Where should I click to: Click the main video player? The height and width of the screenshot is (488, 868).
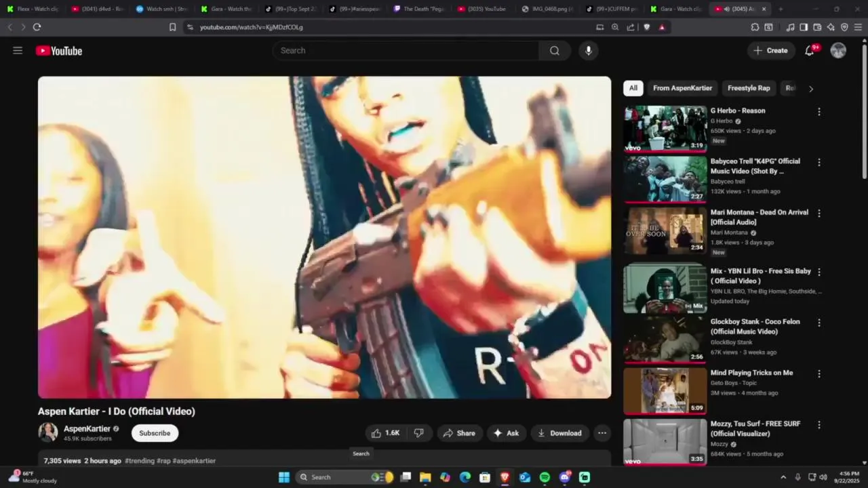(x=324, y=237)
